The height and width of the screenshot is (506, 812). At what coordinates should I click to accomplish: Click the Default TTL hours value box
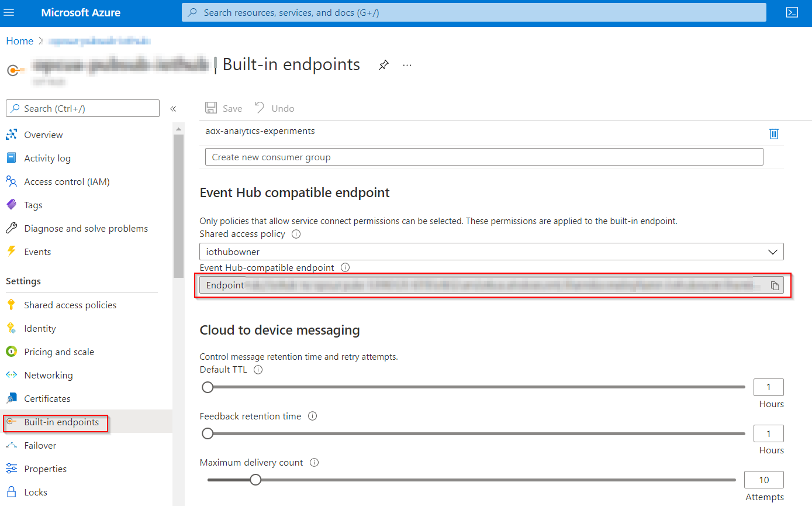pos(769,387)
